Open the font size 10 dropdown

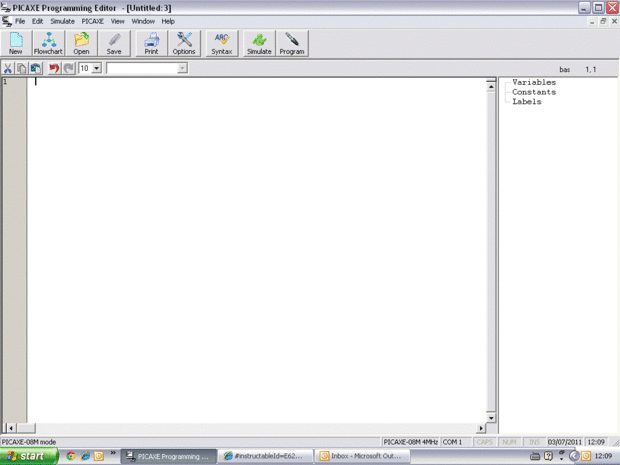(x=96, y=68)
